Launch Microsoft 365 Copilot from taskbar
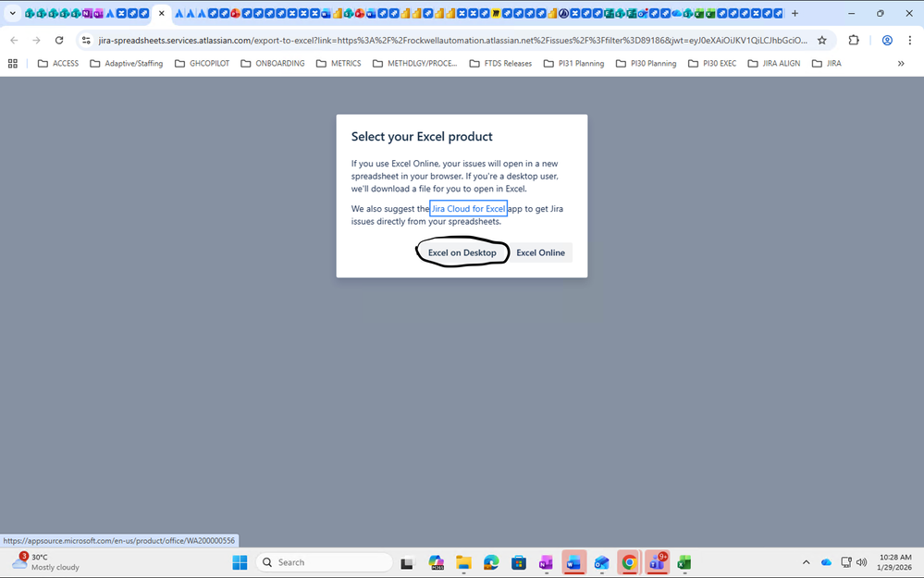924x578 pixels. click(x=436, y=562)
